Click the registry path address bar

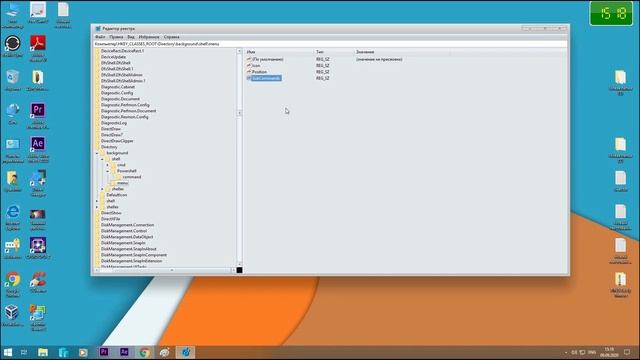(x=331, y=44)
